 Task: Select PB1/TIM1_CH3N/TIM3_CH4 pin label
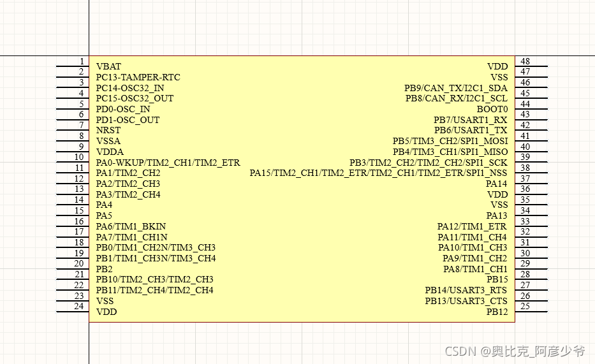(156, 258)
